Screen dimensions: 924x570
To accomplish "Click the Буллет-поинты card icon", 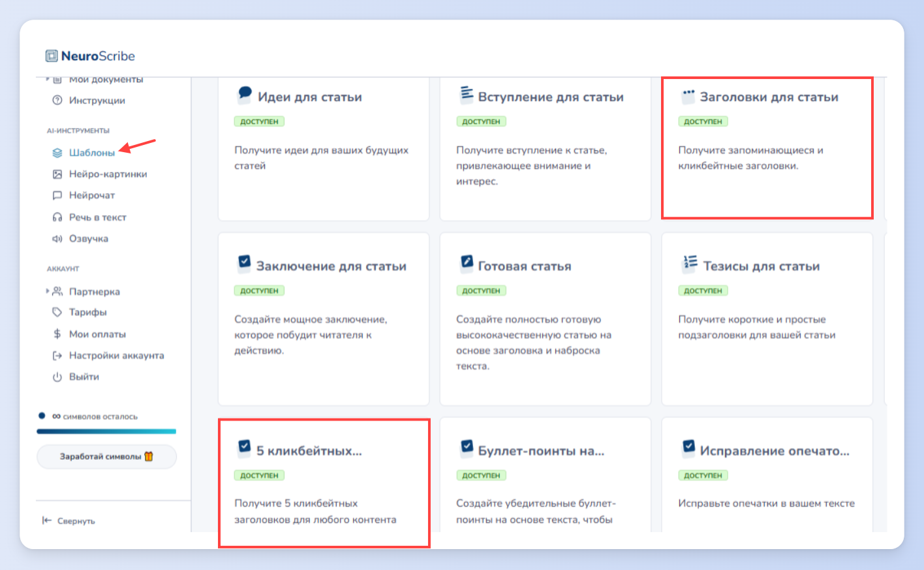I will coord(467,448).
